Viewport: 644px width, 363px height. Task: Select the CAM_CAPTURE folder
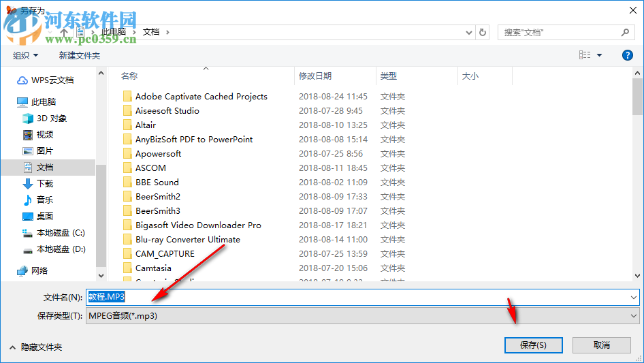[x=165, y=253]
